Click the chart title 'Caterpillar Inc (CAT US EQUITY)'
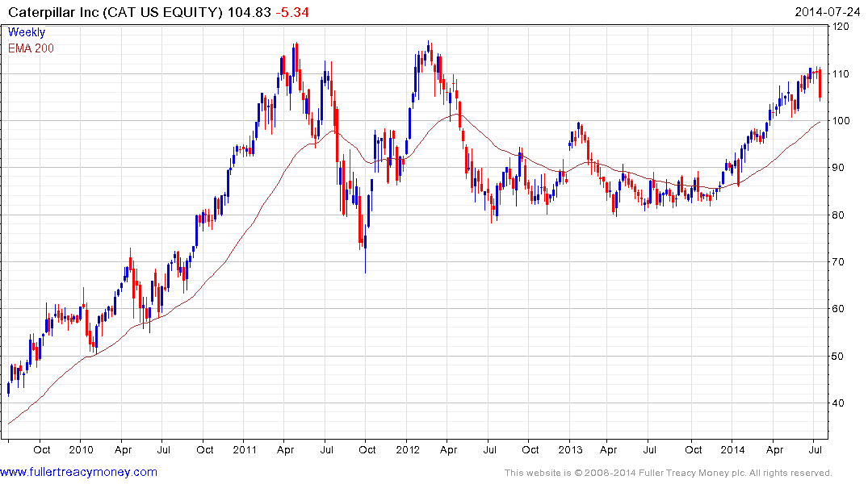The width and height of the screenshot is (868, 484). point(115,12)
